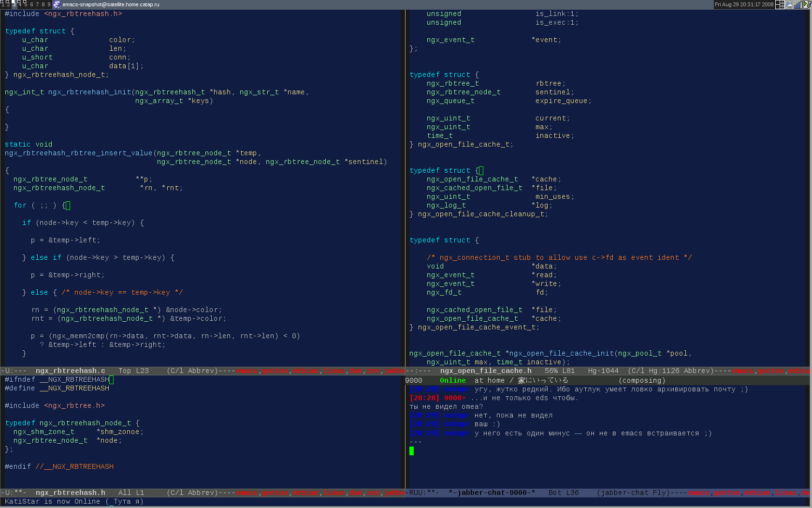Switch to workspace 9
This screenshot has height=508, width=812.
(x=49, y=4)
